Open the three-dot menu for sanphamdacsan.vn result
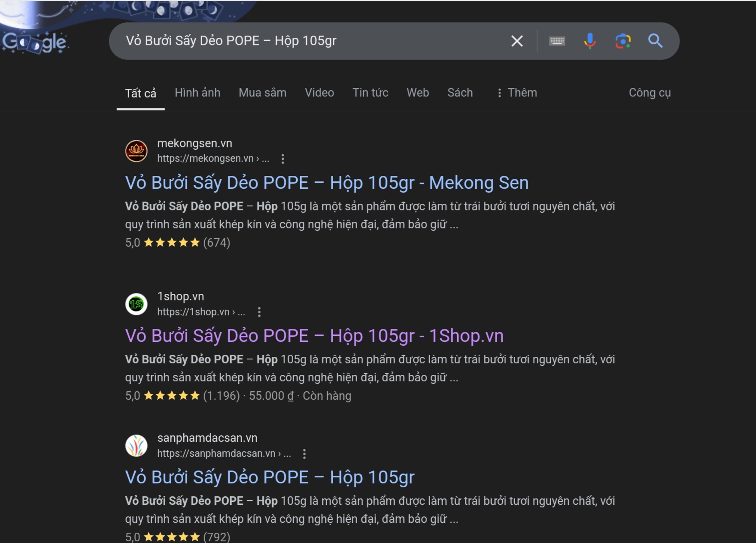 (304, 453)
